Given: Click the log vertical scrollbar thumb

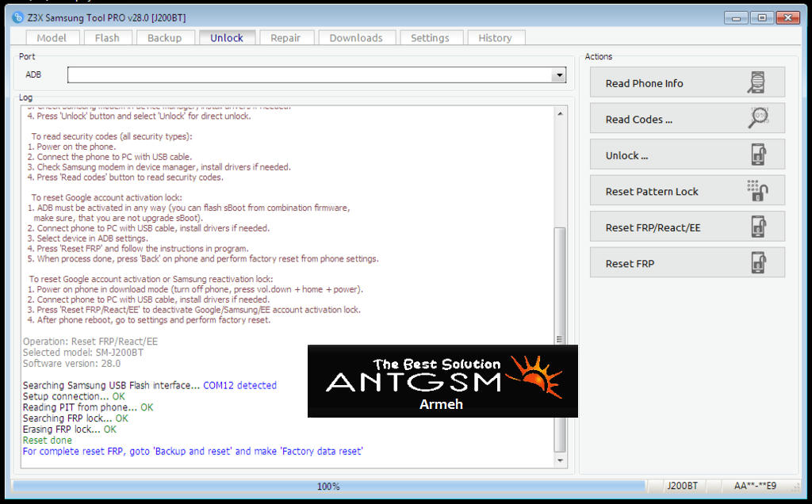Looking at the screenshot, I should click(560, 339).
